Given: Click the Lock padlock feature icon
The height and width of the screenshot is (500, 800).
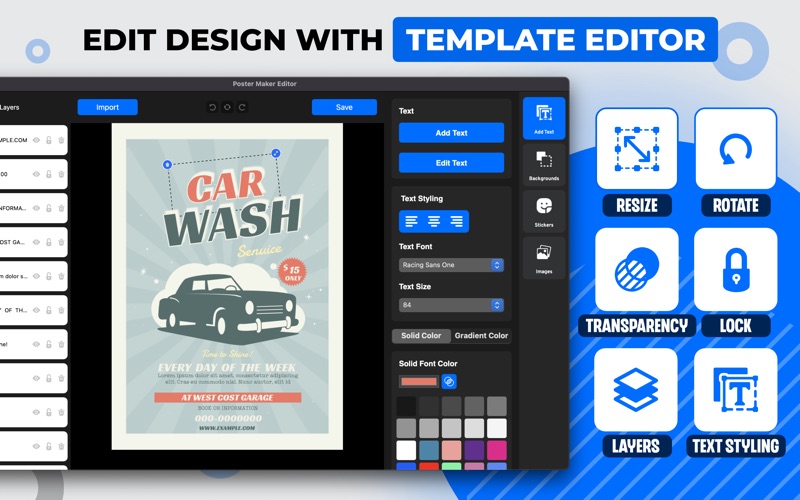Looking at the screenshot, I should (736, 269).
